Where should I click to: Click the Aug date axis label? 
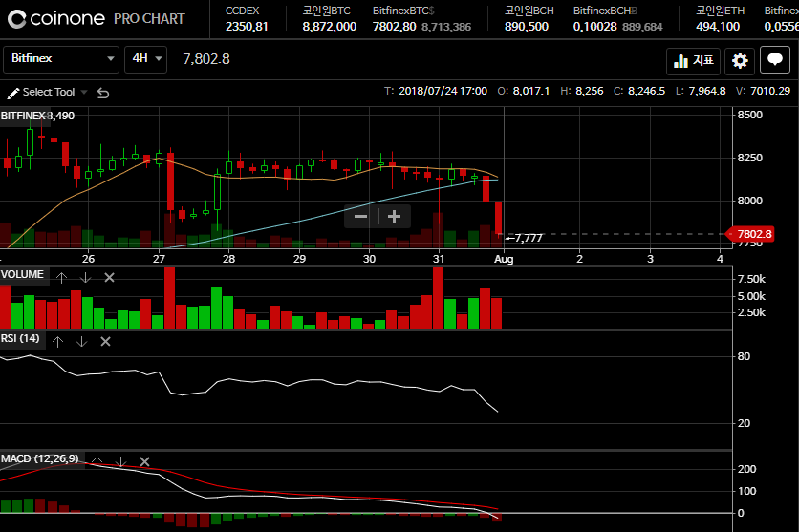coord(504,259)
